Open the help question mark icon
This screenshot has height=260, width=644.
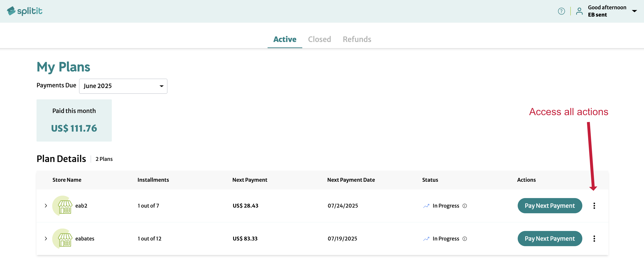[x=561, y=11]
